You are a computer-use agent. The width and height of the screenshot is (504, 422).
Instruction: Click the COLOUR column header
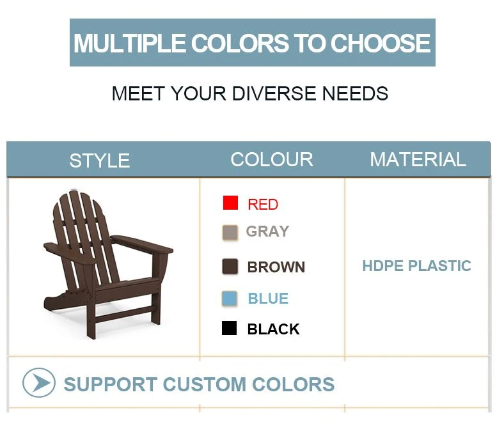tap(272, 159)
